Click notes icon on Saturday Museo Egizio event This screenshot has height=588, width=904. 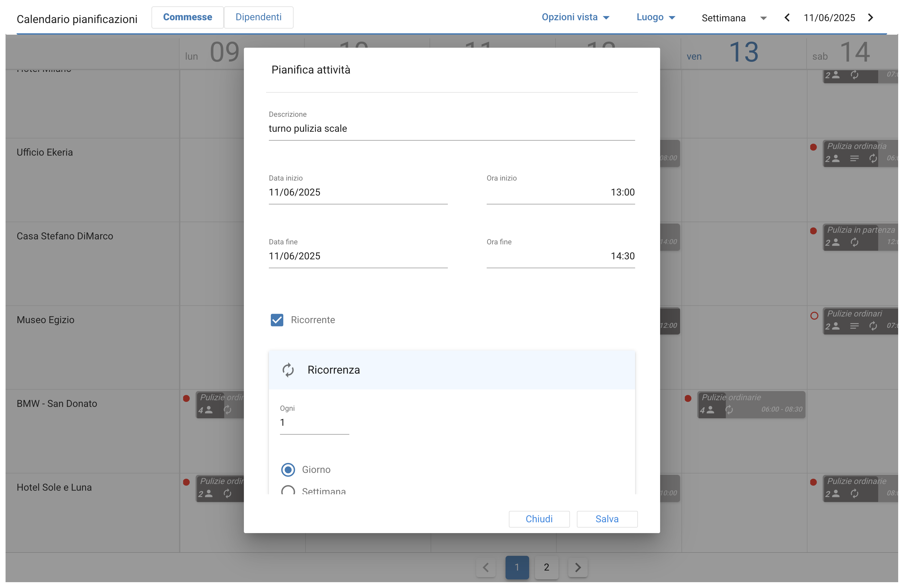[854, 326]
